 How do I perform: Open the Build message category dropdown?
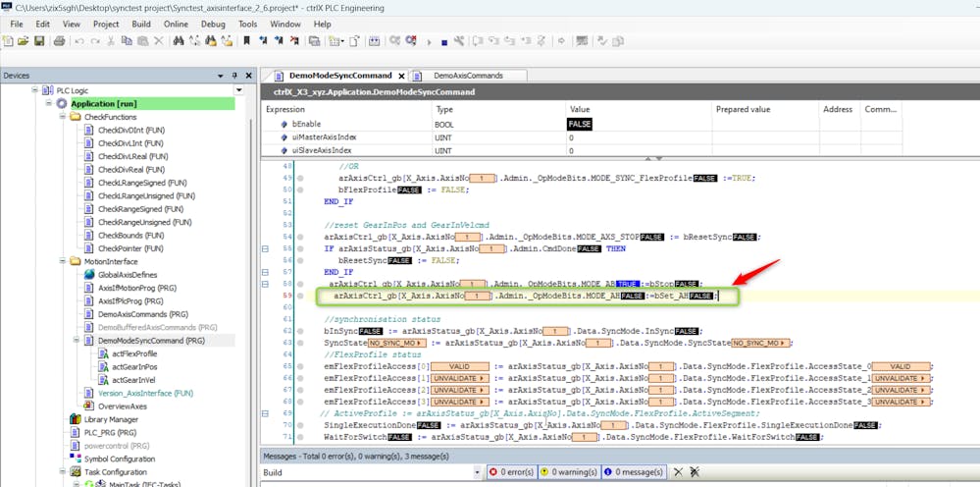click(477, 472)
